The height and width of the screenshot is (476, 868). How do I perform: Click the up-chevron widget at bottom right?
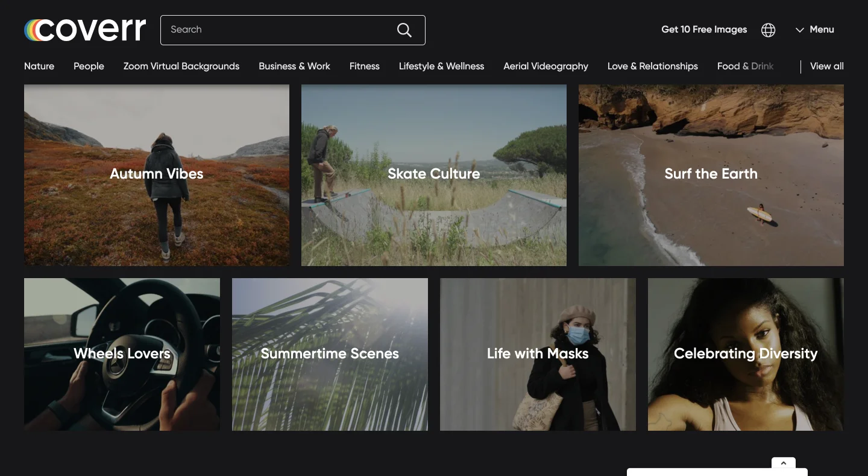point(783,463)
